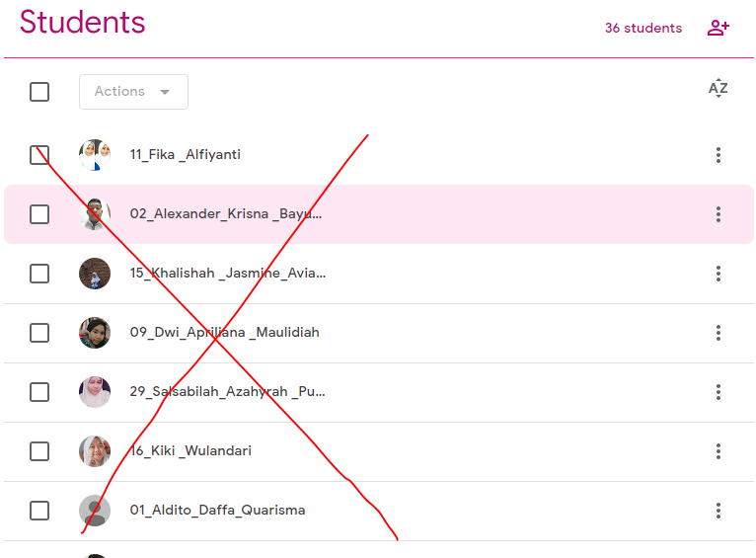Open student 02_Alexander_Krisna_Bayu by name
The width and height of the screenshot is (756, 558).
226,214
